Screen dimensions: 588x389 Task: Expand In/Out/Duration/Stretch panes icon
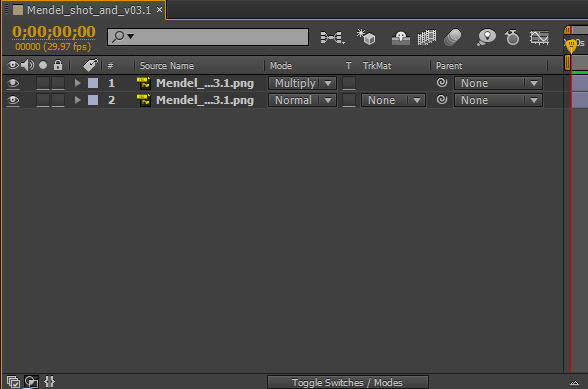tap(50, 382)
